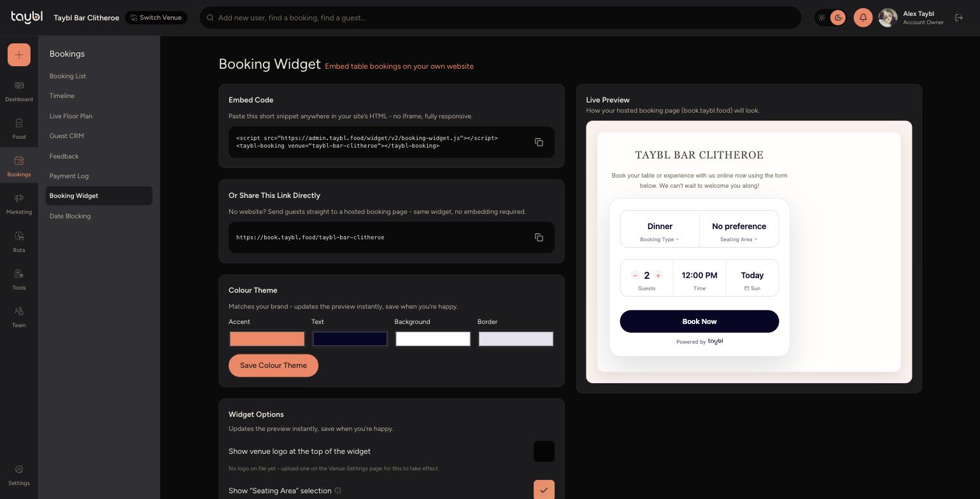Focus the global search field
The image size is (980, 499).
tap(500, 18)
